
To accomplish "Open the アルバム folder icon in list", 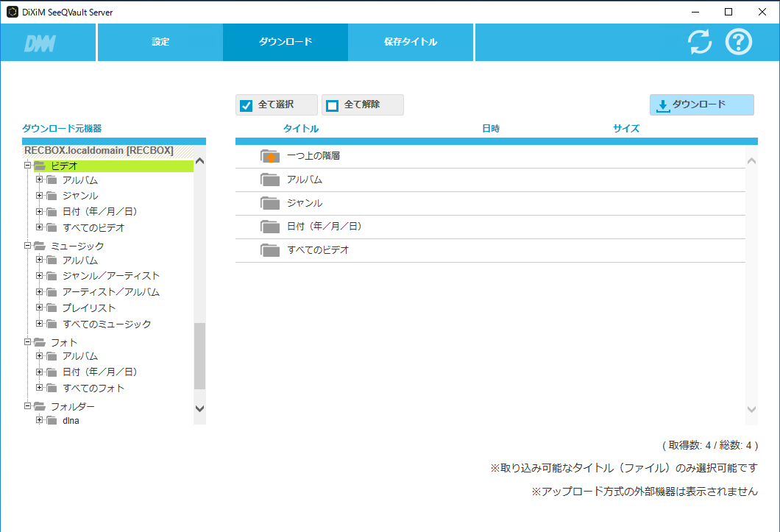I will pyautogui.click(x=270, y=180).
